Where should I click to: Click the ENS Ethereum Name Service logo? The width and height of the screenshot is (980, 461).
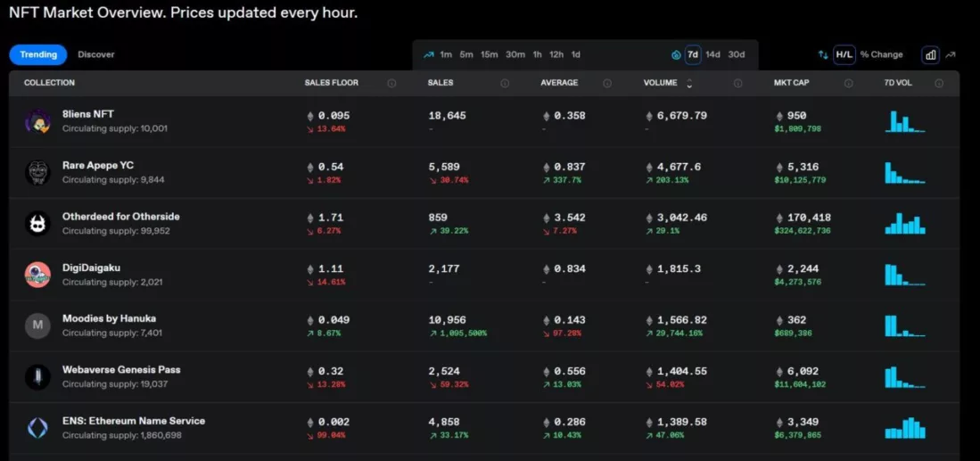[x=37, y=428]
